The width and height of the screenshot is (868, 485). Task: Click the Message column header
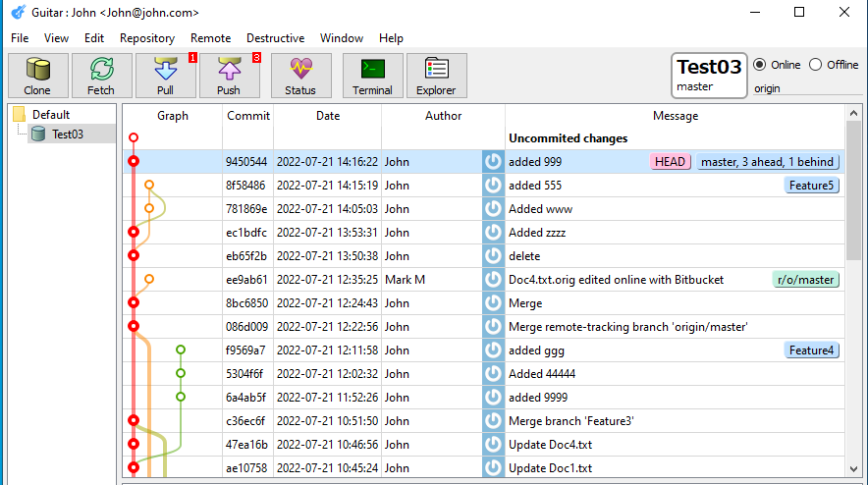click(x=676, y=116)
